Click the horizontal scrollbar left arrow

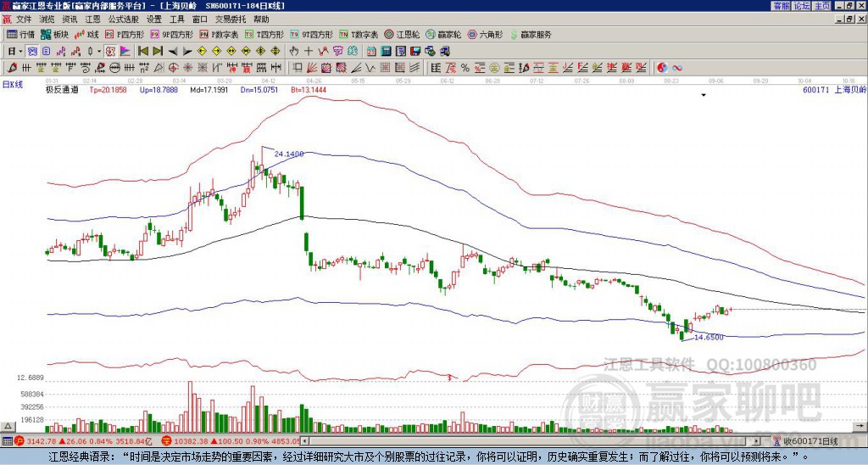coord(304,441)
